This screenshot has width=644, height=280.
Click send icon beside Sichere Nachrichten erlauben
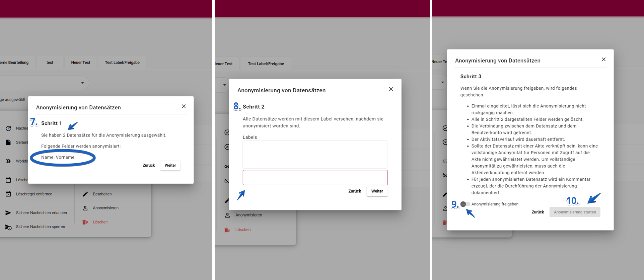point(8,213)
